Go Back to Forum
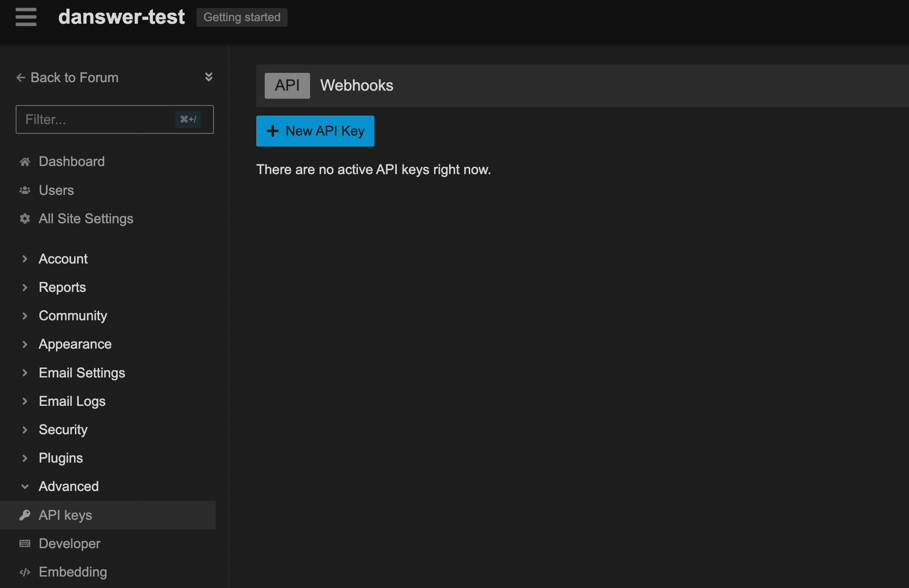 (74, 77)
